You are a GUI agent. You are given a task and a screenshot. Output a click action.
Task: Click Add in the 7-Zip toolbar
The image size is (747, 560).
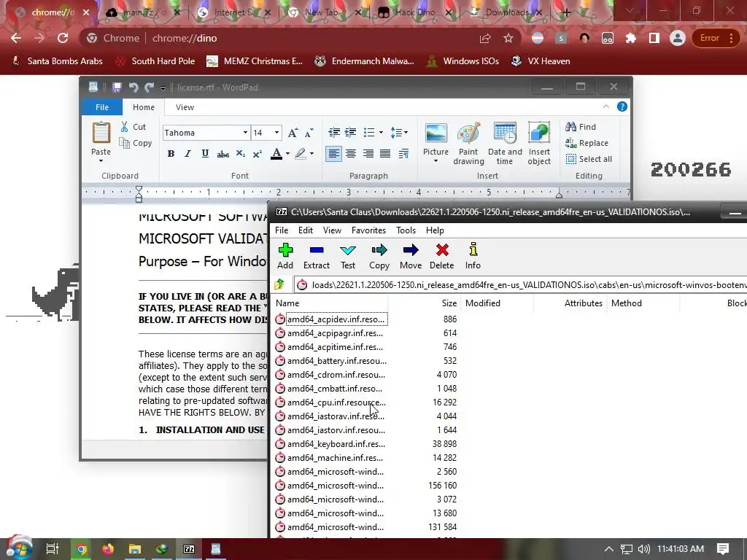coord(285,256)
